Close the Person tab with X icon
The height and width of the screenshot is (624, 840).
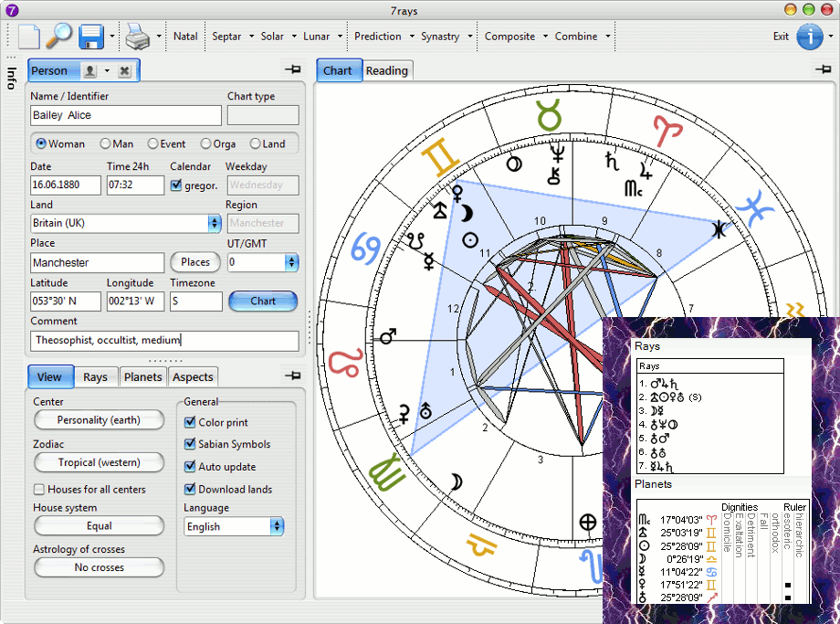(124, 71)
